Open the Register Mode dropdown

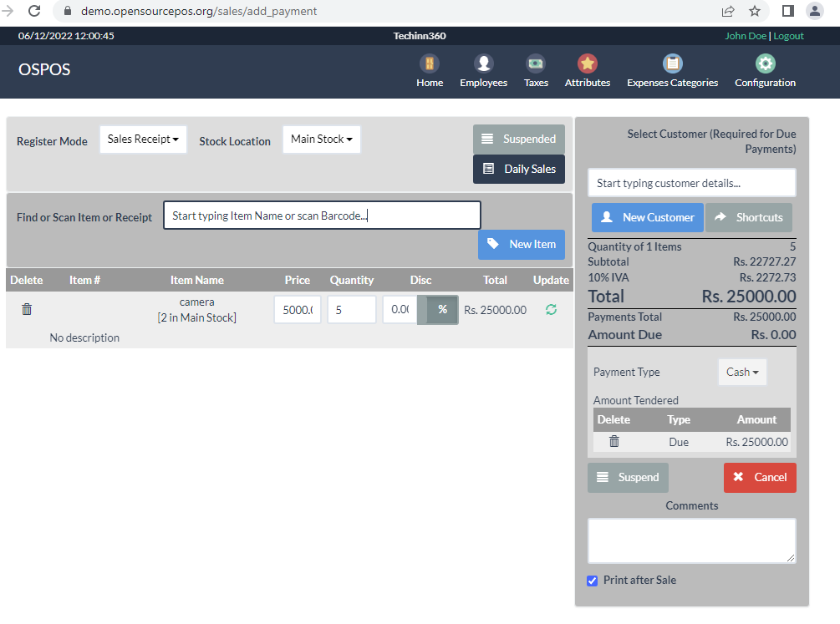click(x=143, y=139)
